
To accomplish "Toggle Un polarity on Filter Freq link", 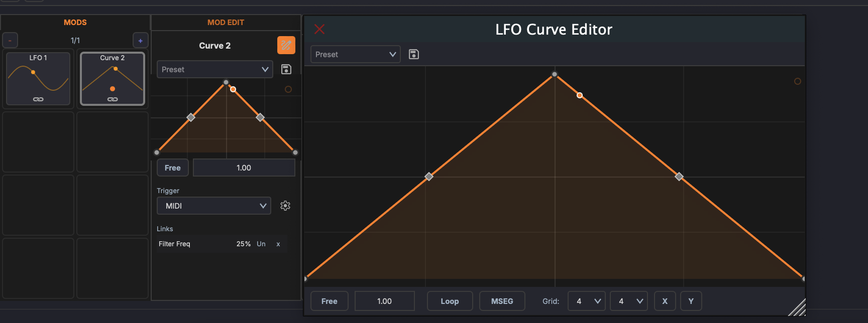I will (261, 244).
